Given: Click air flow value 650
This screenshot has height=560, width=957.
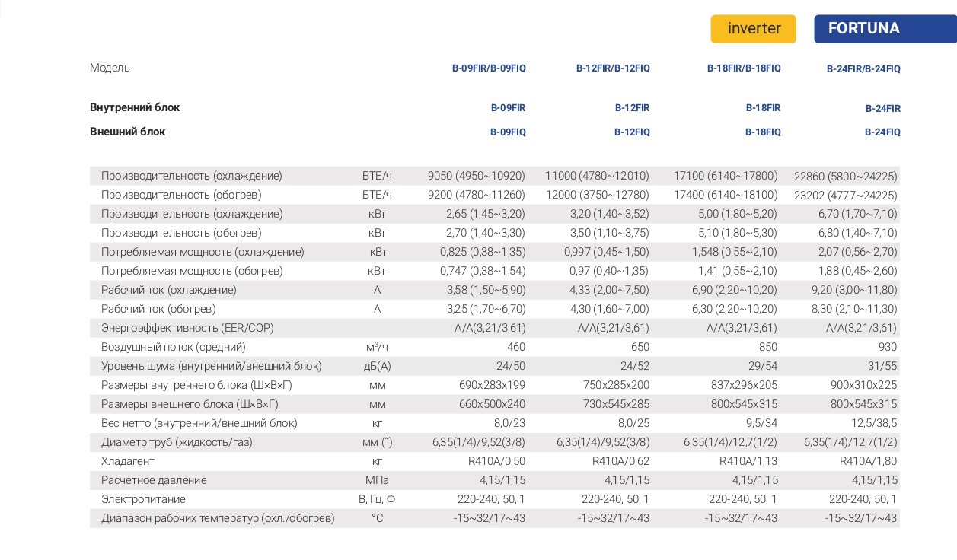Looking at the screenshot, I should [640, 347].
